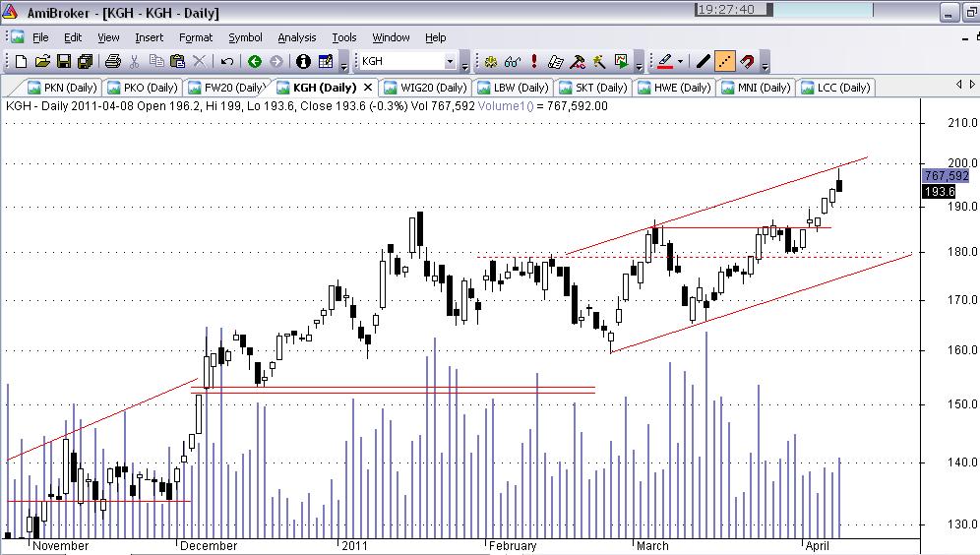Click the undo arrow icon
The image size is (980, 555).
227,62
